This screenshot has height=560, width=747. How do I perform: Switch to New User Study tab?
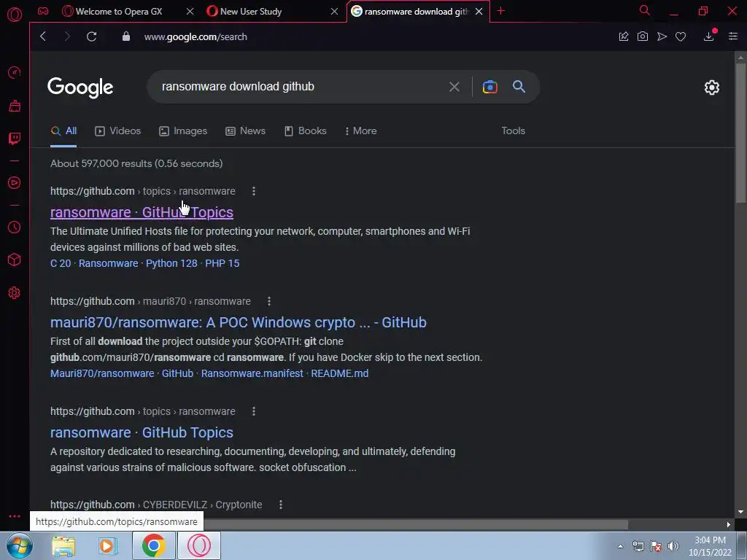click(x=251, y=12)
